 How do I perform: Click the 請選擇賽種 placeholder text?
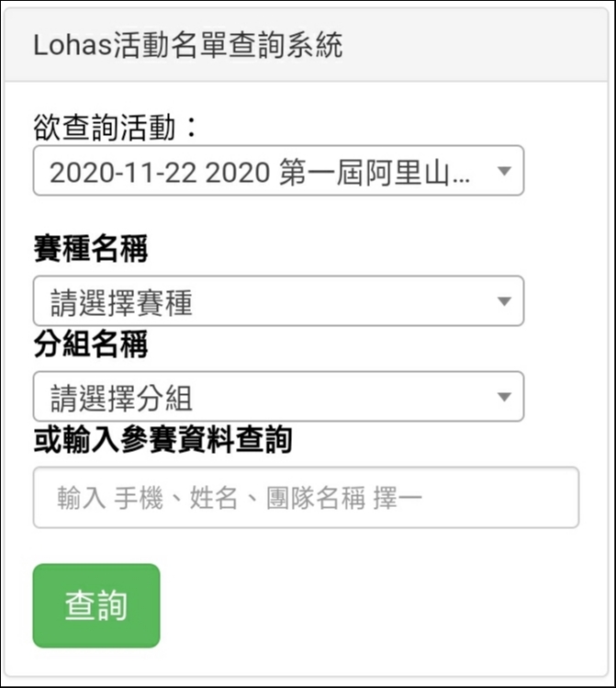pos(121,302)
